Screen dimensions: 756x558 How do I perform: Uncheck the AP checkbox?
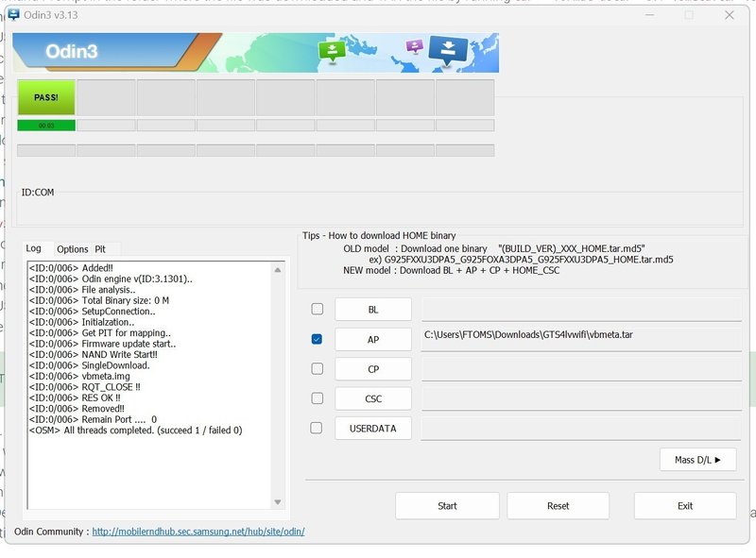(317, 339)
